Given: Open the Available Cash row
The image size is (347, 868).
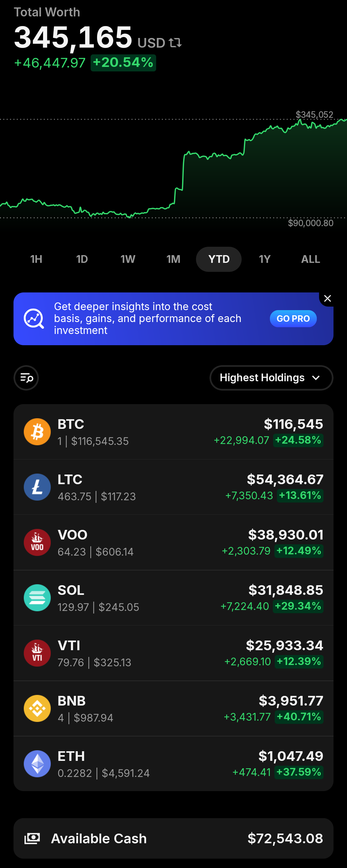Looking at the screenshot, I should click(x=173, y=838).
